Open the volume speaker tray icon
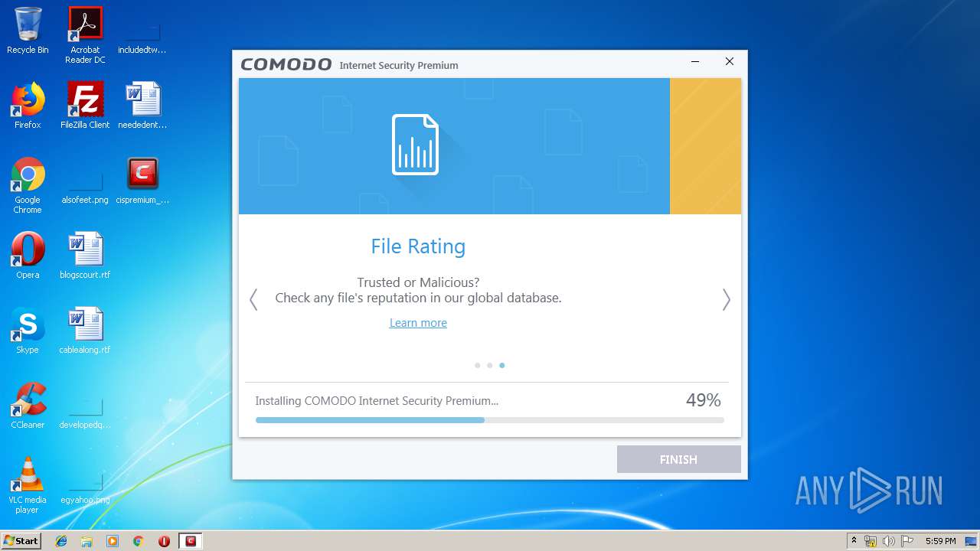Image resolution: width=980 pixels, height=551 pixels. [x=889, y=541]
